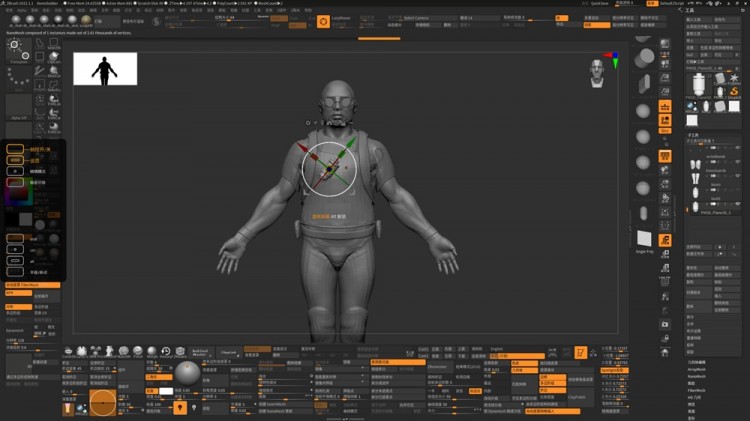750x421 pixels.
Task: Click the Single Poly plane primitive
Action: [x=644, y=239]
